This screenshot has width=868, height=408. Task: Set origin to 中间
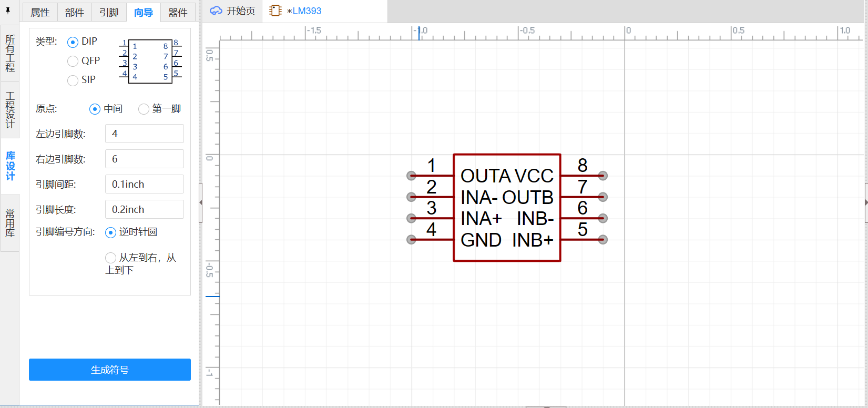(95, 109)
